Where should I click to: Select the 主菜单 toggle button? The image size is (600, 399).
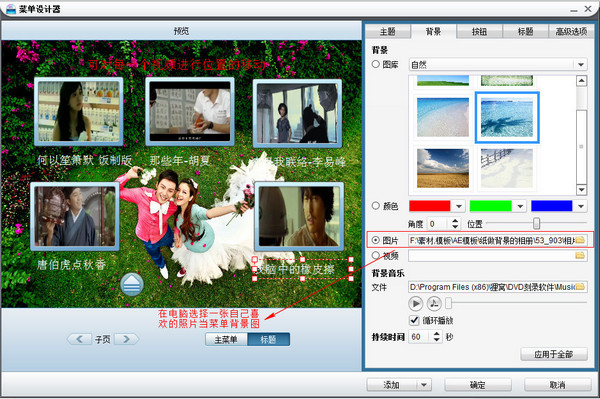click(226, 339)
